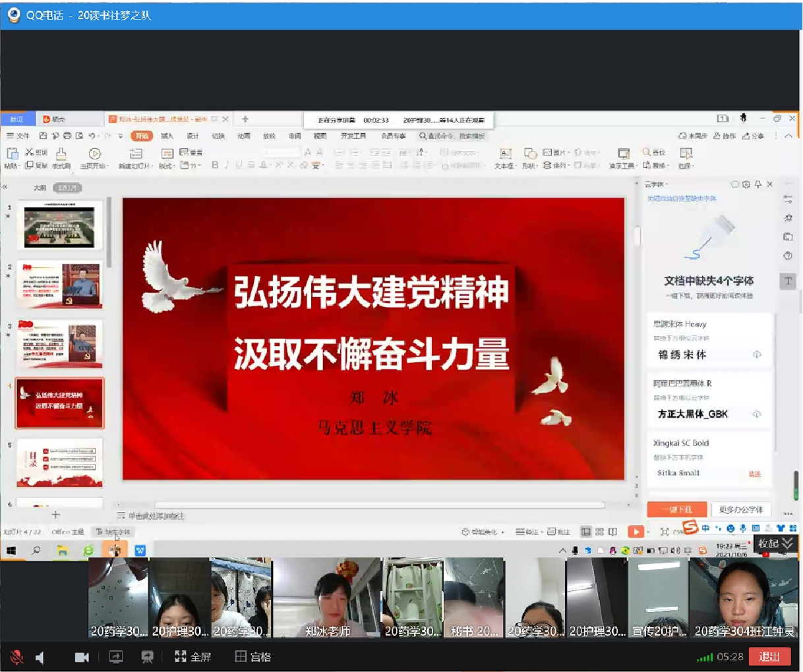Collapse the video strip with 收起
This screenshot has width=803, height=672.
tap(775, 544)
